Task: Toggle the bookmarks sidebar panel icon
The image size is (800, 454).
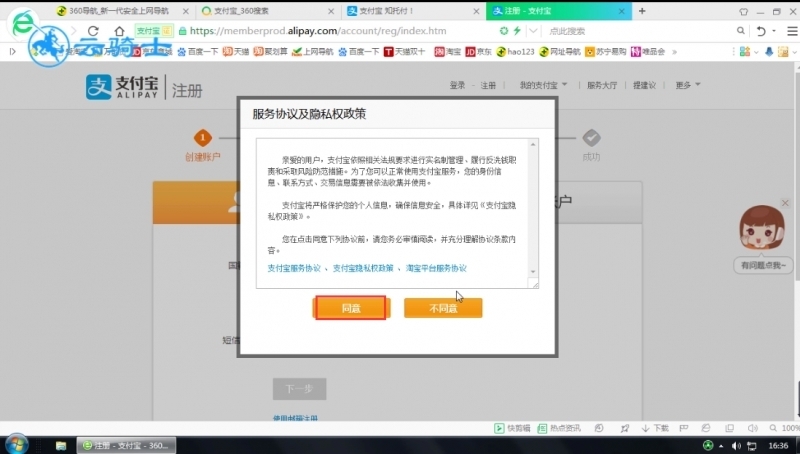Action: point(13,52)
